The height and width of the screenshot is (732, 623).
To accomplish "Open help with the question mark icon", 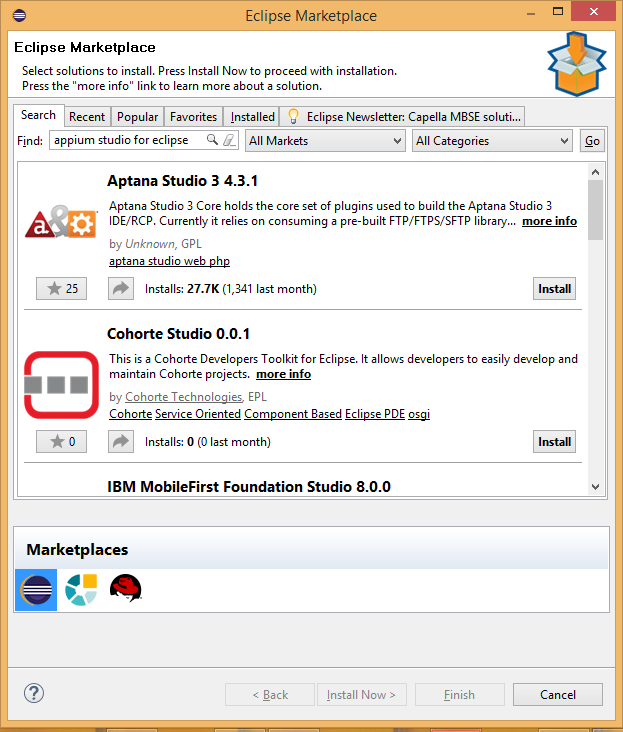I will pos(34,693).
